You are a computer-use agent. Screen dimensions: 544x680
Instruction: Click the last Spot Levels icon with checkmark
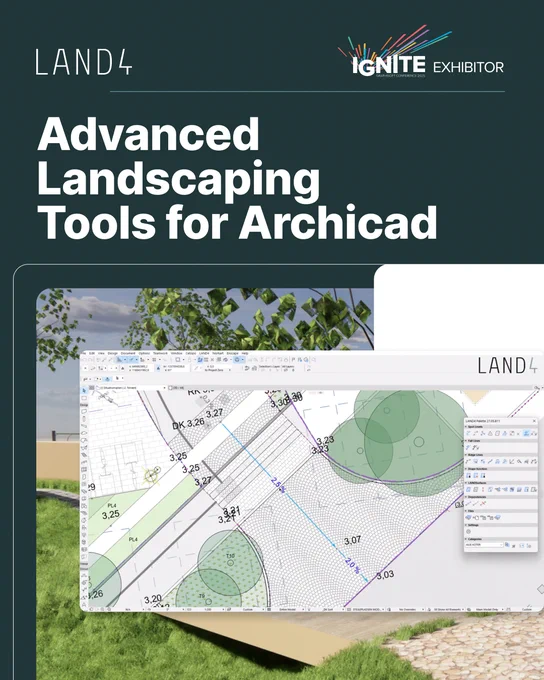point(534,433)
